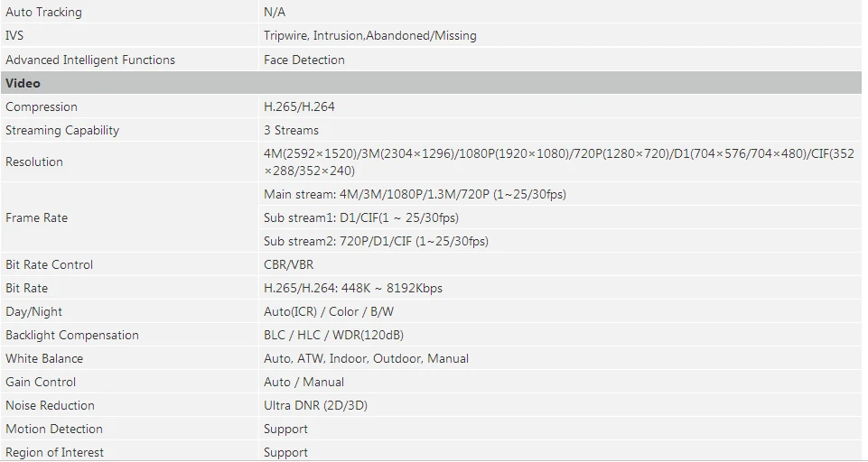Click the 3 Streams value

coord(291,130)
